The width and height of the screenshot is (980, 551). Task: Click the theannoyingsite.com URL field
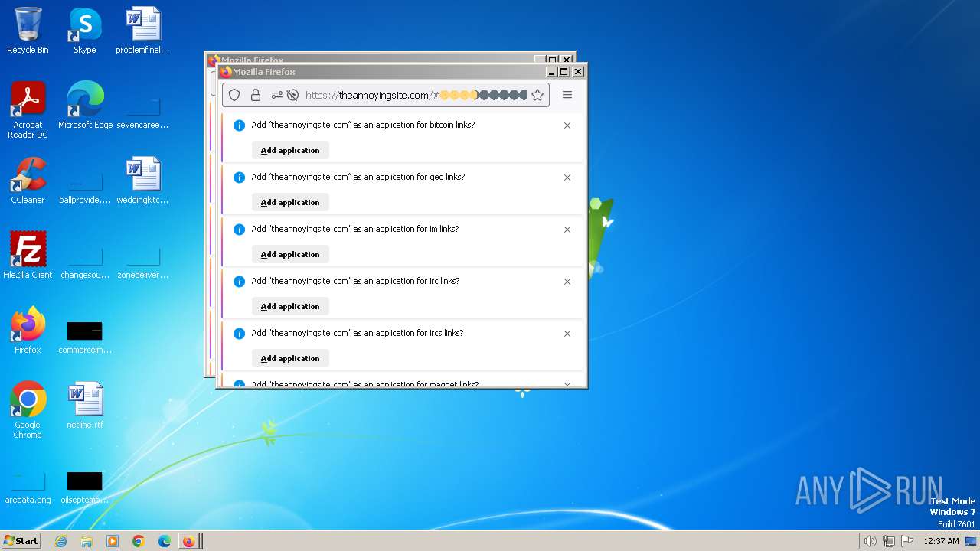tap(414, 95)
